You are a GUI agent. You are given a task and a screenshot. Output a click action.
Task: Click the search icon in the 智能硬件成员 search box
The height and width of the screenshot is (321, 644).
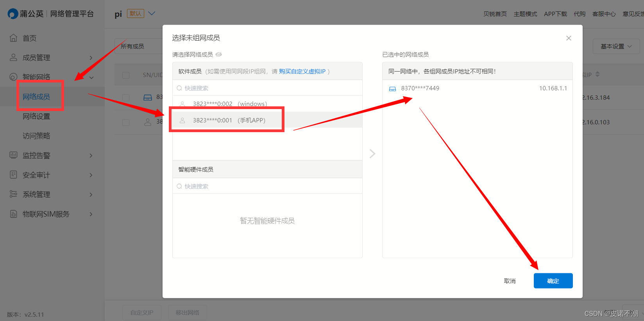point(179,187)
